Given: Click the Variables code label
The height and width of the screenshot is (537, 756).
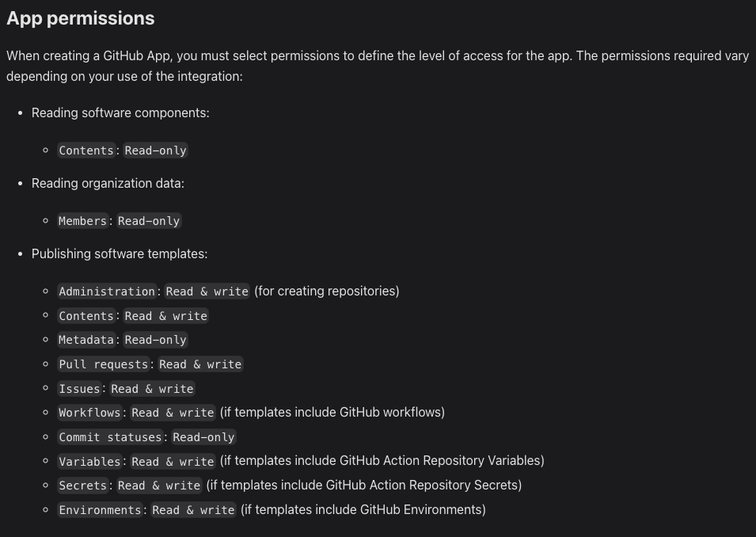Looking at the screenshot, I should [89, 462].
